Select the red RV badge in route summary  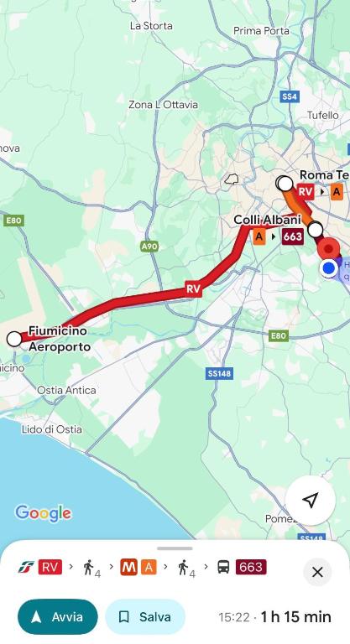click(50, 567)
